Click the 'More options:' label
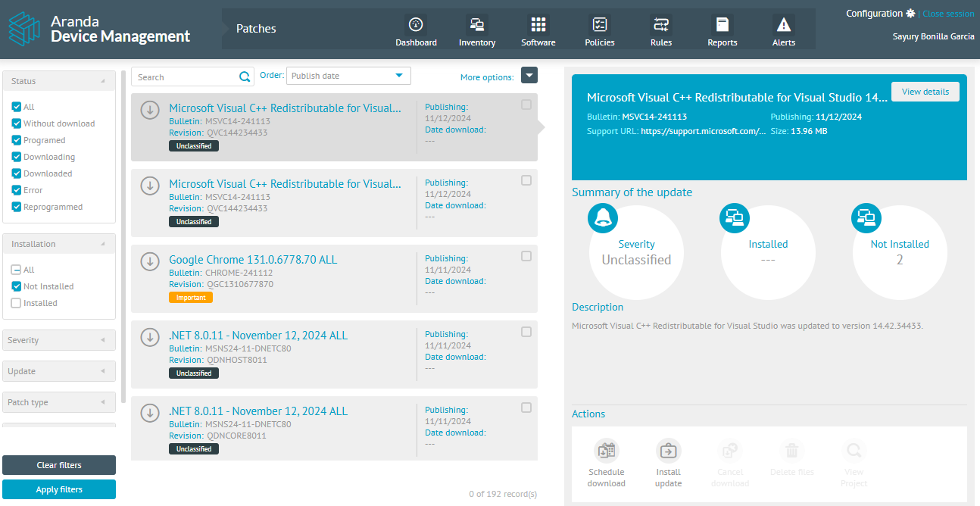This screenshot has height=506, width=980. coord(487,77)
